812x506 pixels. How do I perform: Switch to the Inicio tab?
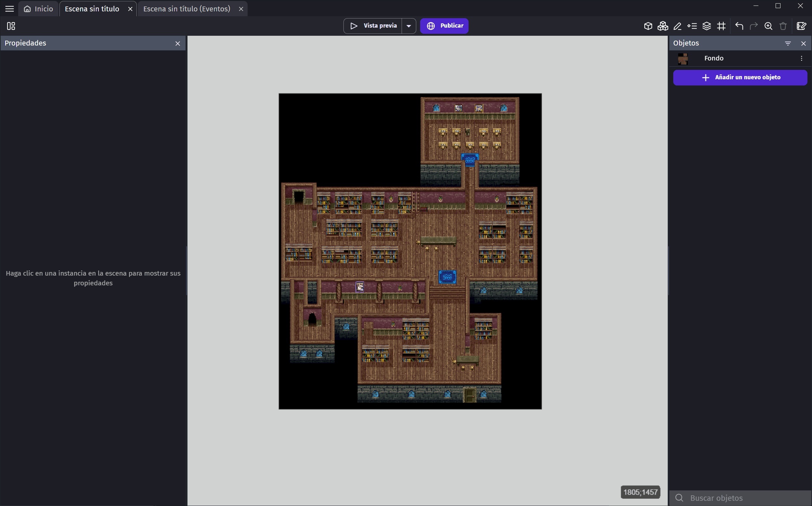(x=38, y=9)
